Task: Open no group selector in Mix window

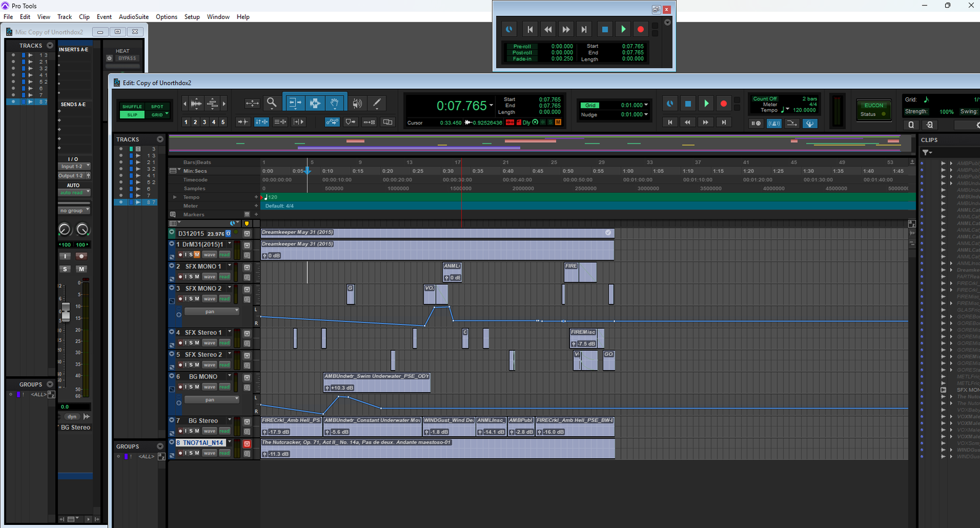Action: 74,210
